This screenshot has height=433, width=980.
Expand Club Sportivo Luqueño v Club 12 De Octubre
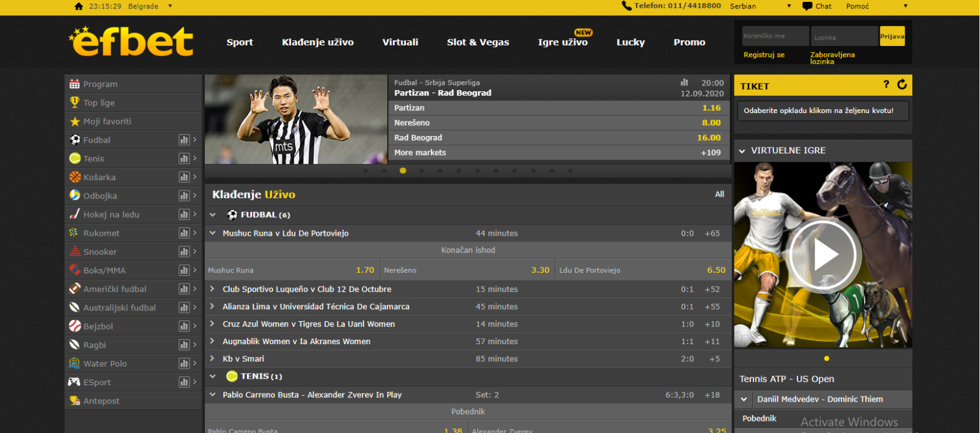click(x=213, y=289)
